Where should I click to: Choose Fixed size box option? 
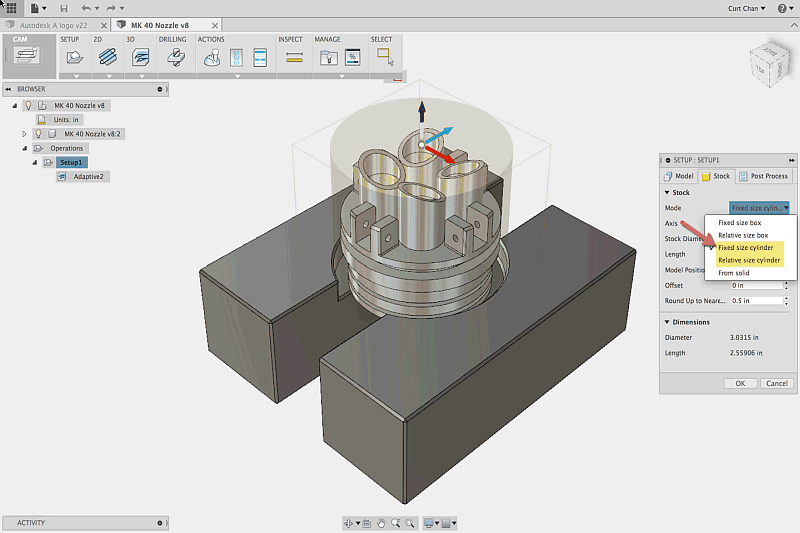(x=740, y=223)
